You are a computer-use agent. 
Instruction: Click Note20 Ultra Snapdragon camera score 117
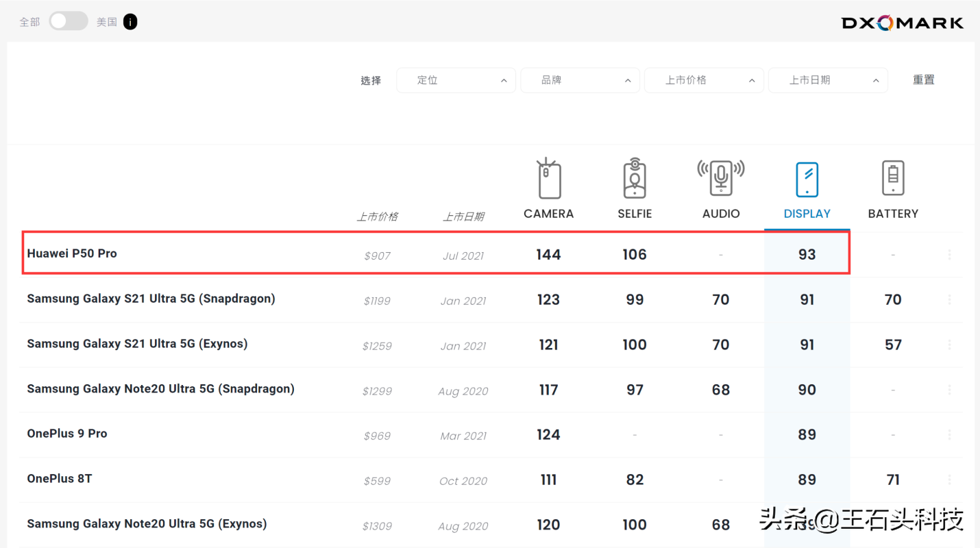(x=548, y=390)
